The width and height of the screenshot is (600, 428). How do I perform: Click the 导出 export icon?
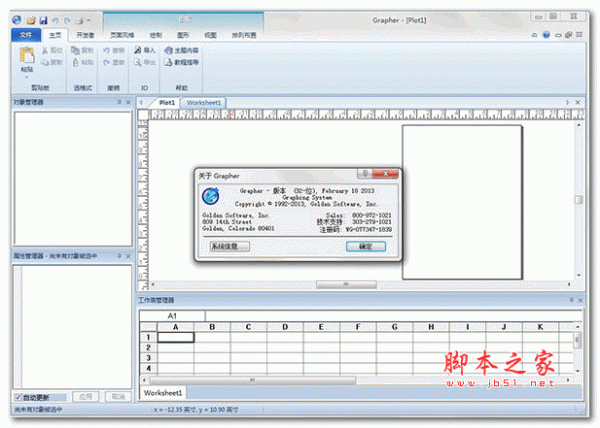[x=138, y=62]
